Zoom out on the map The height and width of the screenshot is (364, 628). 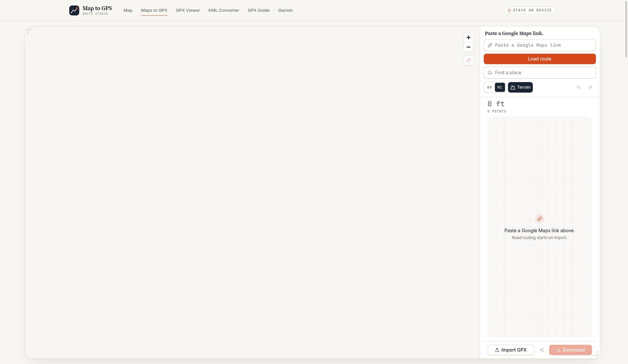click(468, 47)
